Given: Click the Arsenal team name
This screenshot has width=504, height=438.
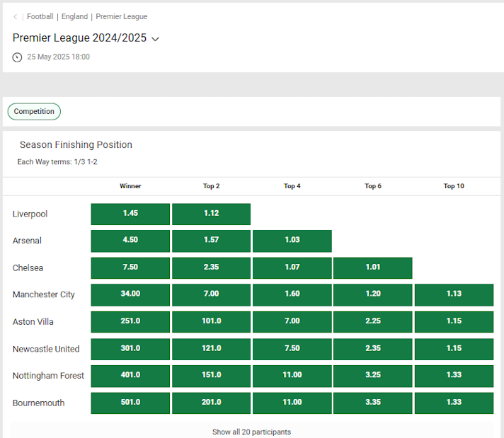Looking at the screenshot, I should 27,241.
